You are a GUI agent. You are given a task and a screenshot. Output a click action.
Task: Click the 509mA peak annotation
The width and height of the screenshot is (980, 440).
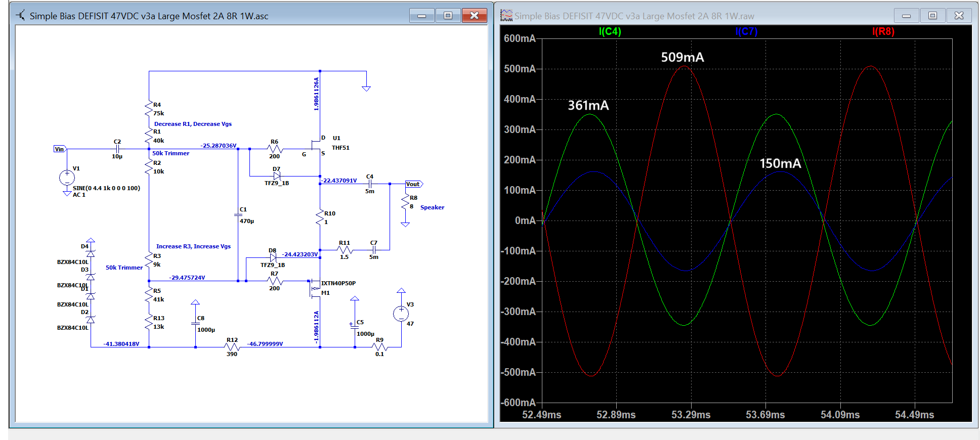pos(683,57)
